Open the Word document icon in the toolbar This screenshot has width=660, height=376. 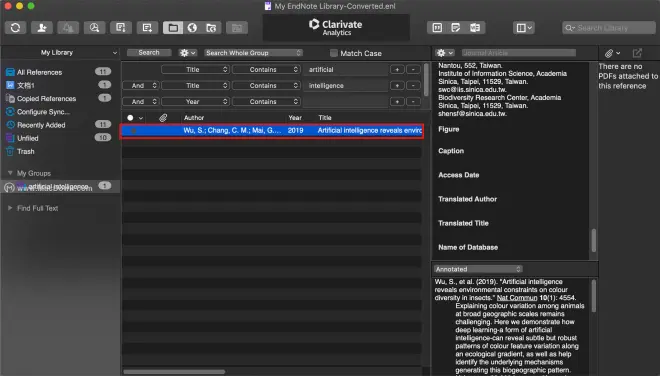click(475, 28)
